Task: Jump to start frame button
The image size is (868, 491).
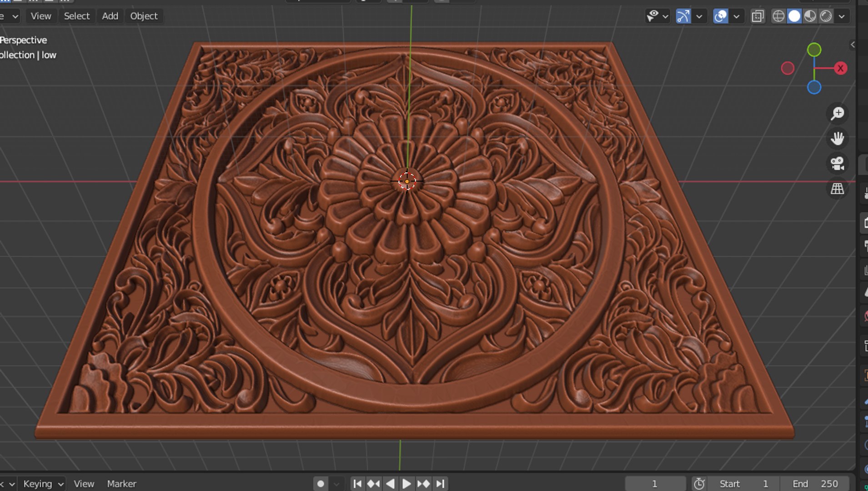Action: click(x=357, y=484)
